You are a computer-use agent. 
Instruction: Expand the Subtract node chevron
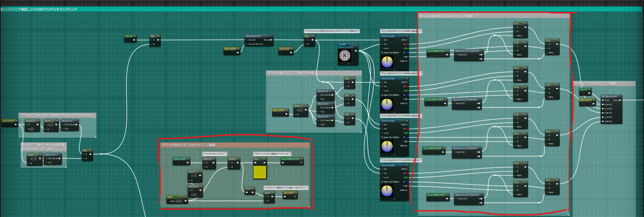tap(214, 159)
